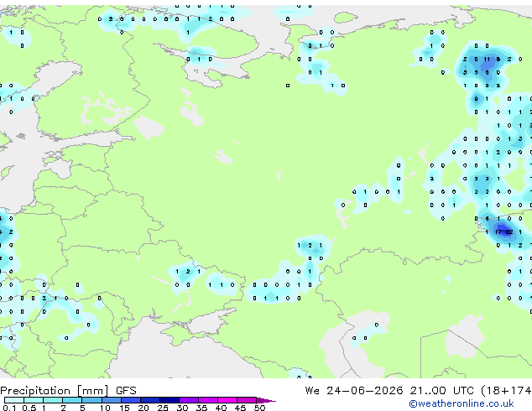Click the "0.5" legend scale label
532x411 pixels.
point(29,408)
